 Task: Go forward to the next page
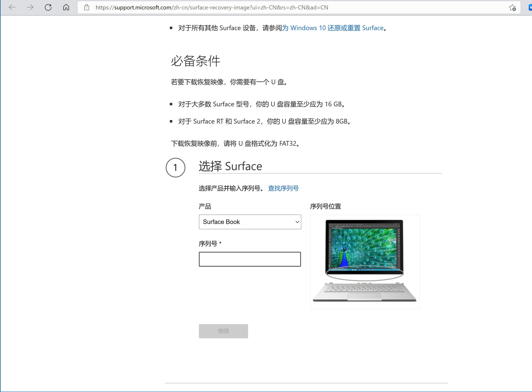pyautogui.click(x=30, y=7)
